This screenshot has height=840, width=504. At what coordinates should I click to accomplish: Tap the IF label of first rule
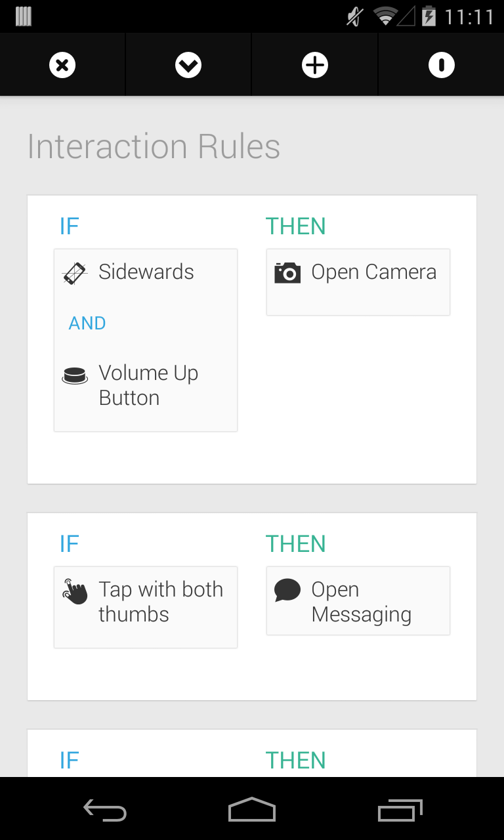point(70,226)
